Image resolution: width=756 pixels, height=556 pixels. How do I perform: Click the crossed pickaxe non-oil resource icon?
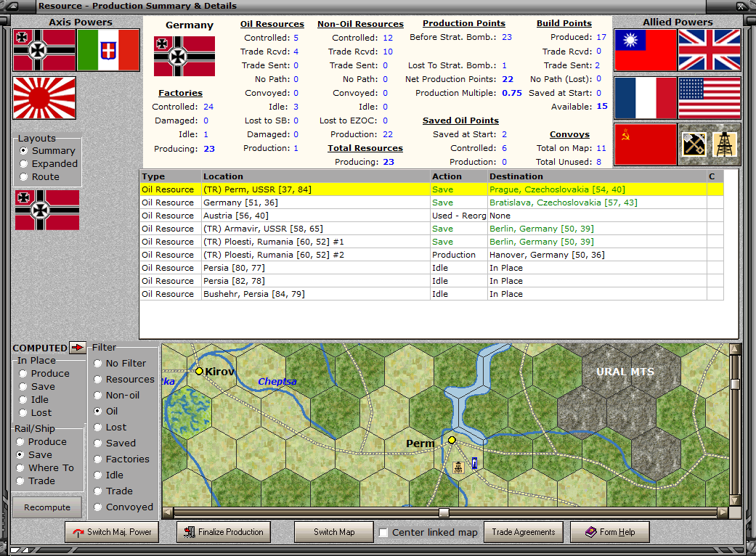pyautogui.click(x=694, y=144)
